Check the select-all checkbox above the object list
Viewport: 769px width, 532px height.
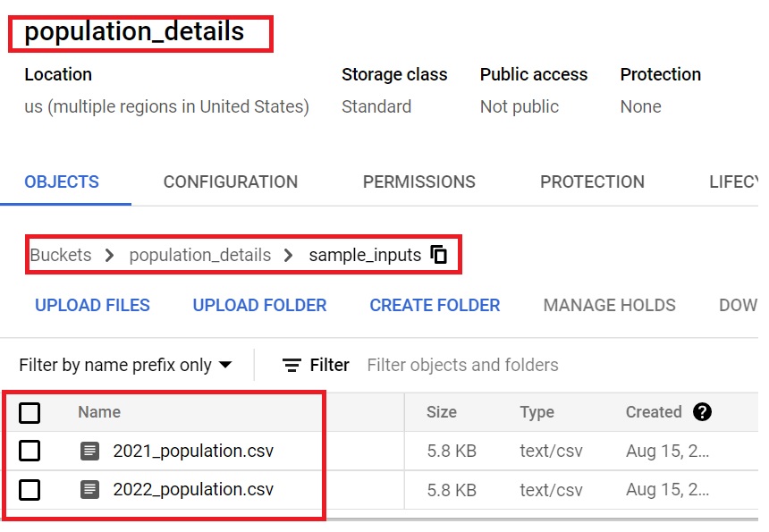tap(31, 412)
